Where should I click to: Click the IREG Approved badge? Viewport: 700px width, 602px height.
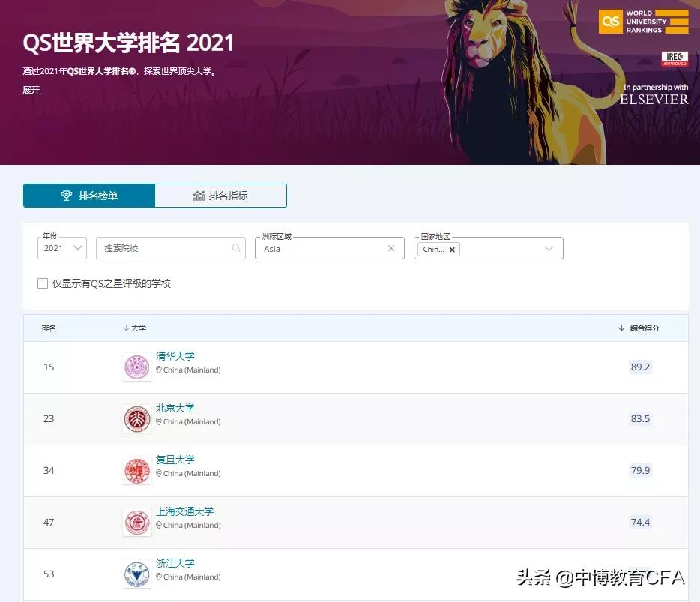[x=675, y=58]
